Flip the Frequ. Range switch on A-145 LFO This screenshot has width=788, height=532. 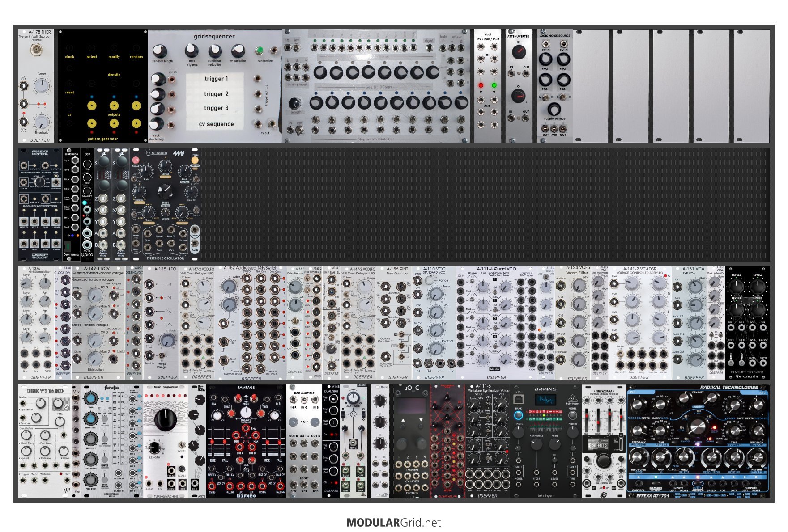(162, 356)
